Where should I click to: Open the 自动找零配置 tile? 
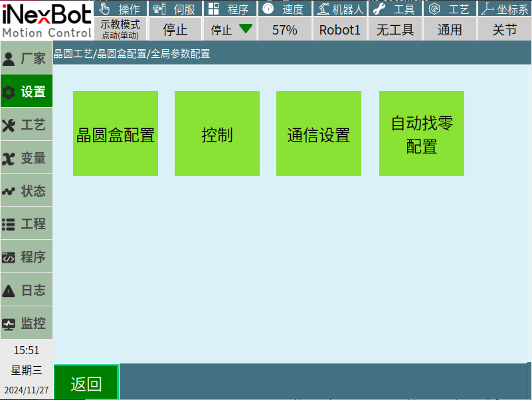pyautogui.click(x=421, y=134)
